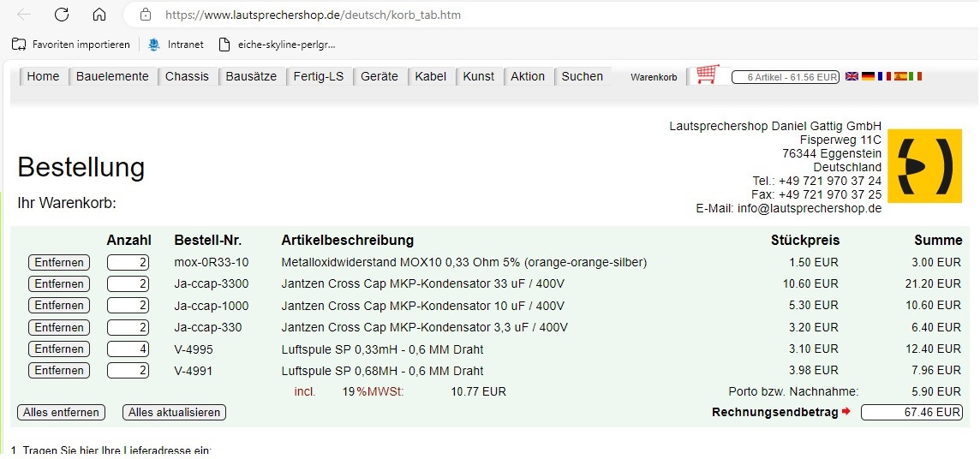
Task: Switch language to French flag
Action: (x=884, y=76)
